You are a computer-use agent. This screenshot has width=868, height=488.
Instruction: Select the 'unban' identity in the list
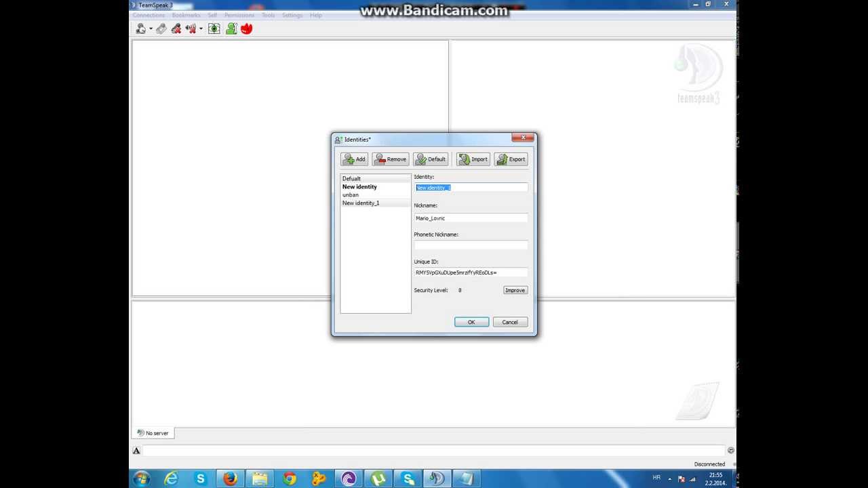tap(376, 195)
